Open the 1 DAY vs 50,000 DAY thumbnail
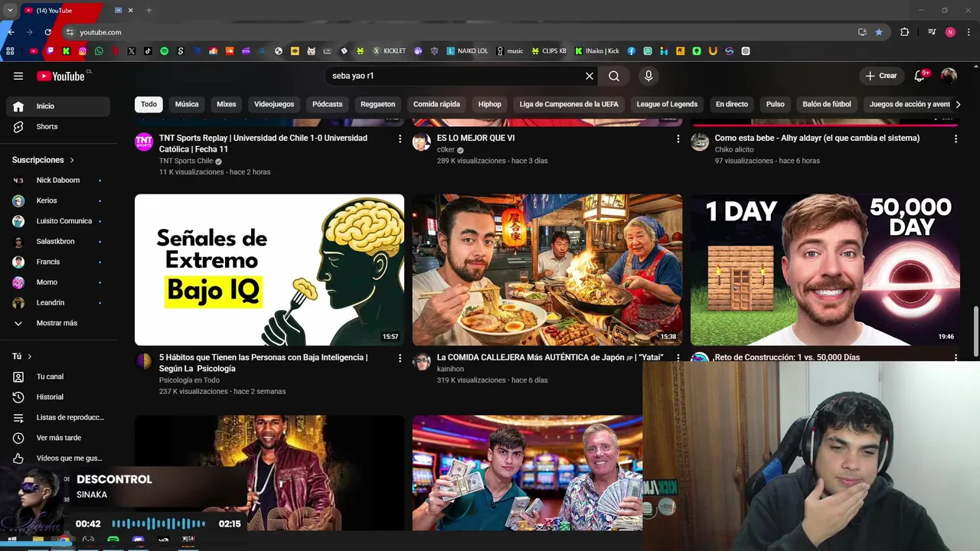 pyautogui.click(x=825, y=269)
